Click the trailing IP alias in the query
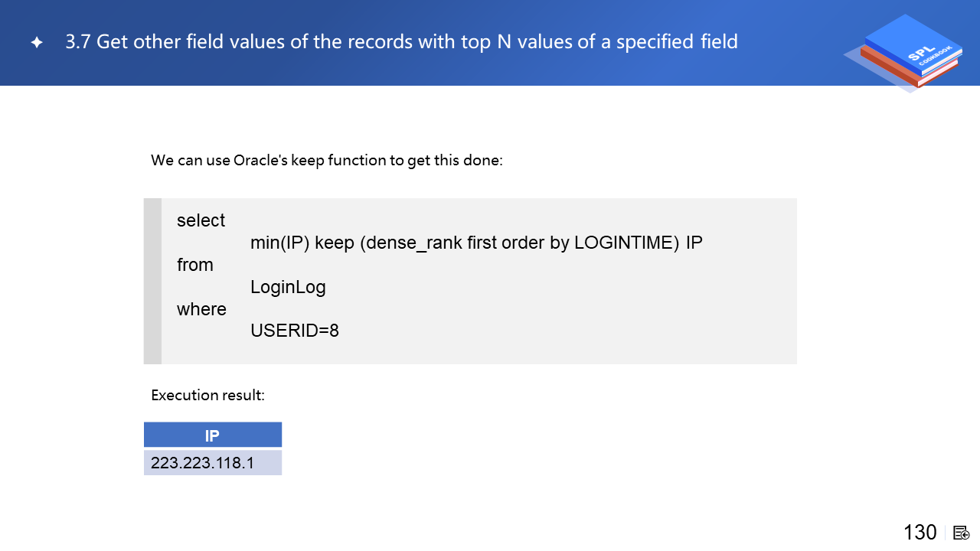This screenshot has height=551, width=980. [x=694, y=243]
